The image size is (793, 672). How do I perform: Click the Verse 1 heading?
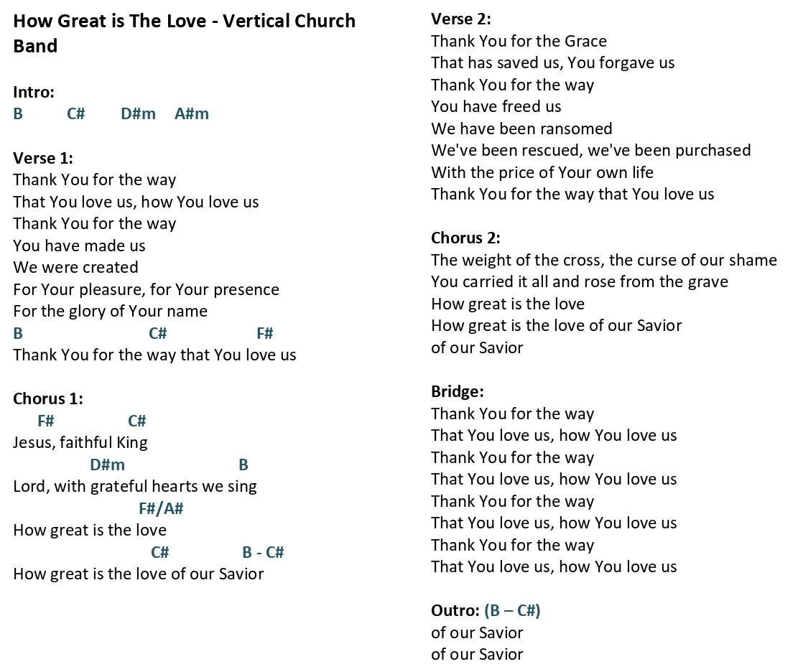(43, 158)
